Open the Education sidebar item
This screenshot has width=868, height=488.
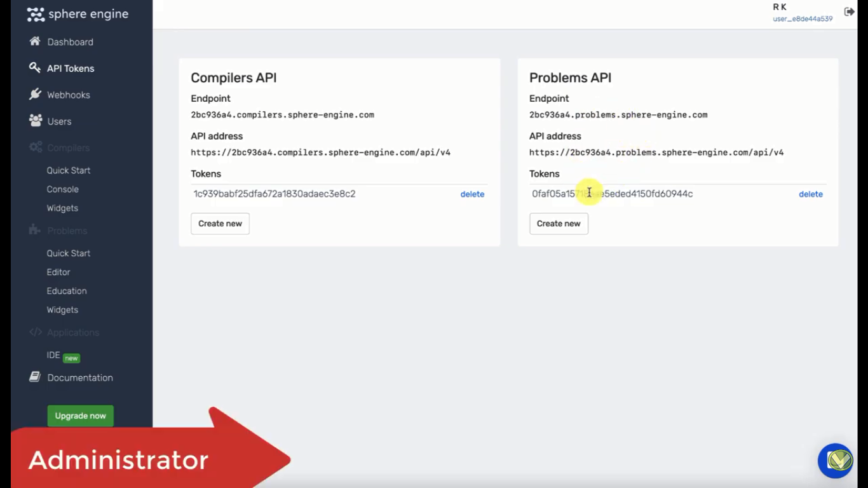point(67,291)
